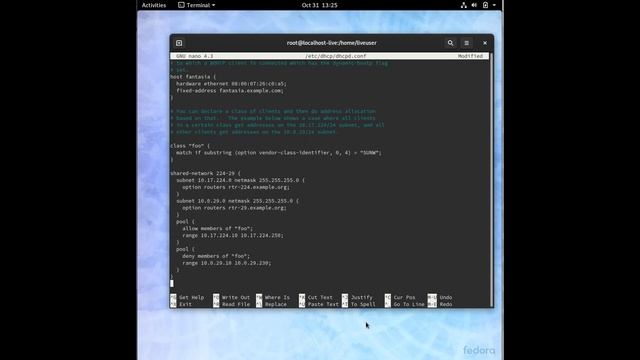
Task: Click the 'subnet 10.0.29.0 netmask' line
Action: (x=237, y=201)
